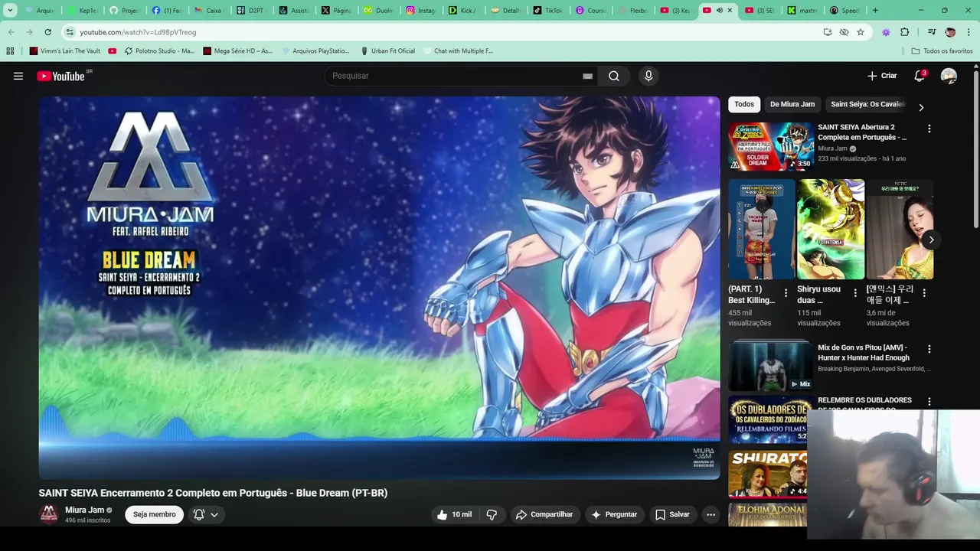Image resolution: width=980 pixels, height=551 pixels.
Task: Toggle third-party cookie eye icon in address bar
Action: tap(844, 32)
